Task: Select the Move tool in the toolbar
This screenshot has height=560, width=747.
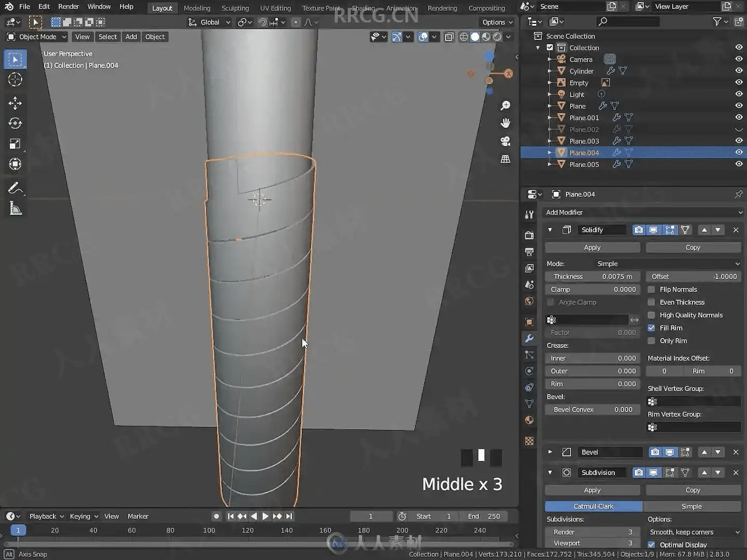Action: pyautogui.click(x=15, y=103)
